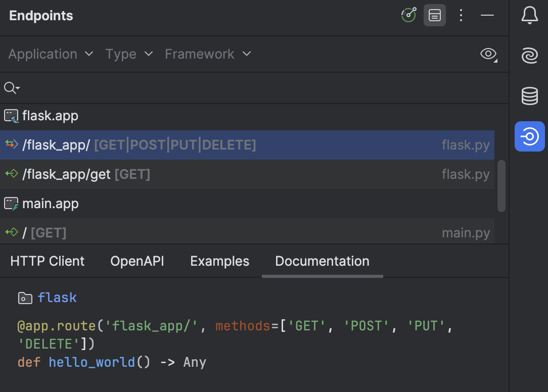Click the endpoint list scrollbar

click(501, 186)
